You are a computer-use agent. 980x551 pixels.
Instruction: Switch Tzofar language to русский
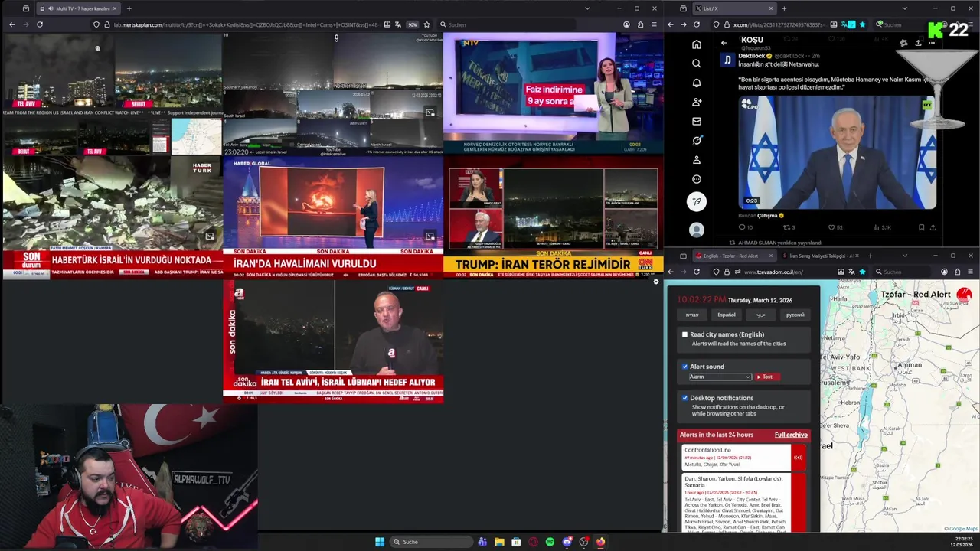[795, 315]
